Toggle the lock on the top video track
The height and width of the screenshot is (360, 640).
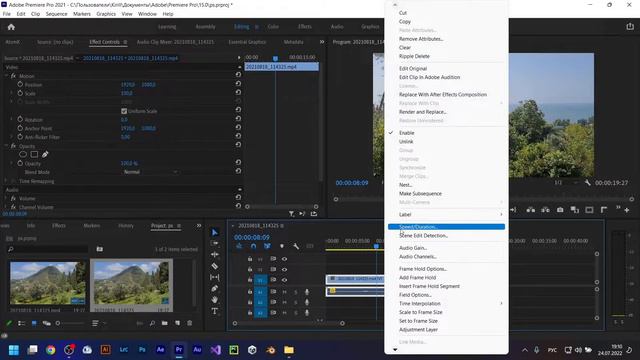[250, 259]
